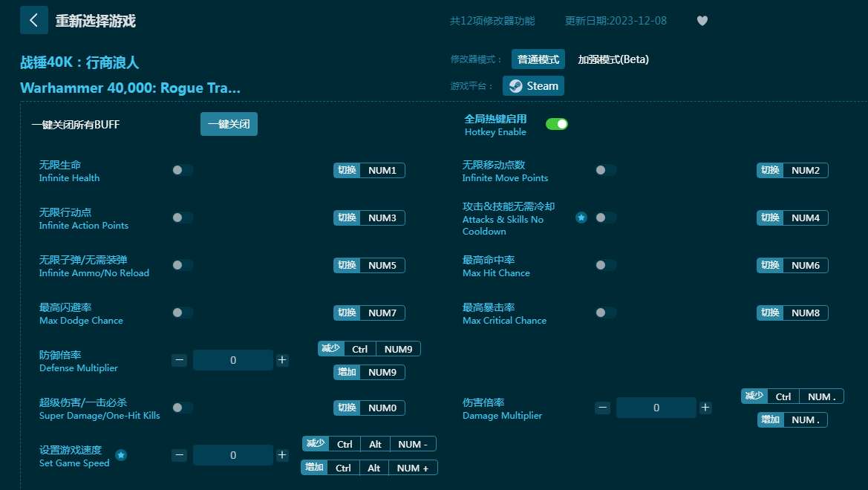
Task: Click star icon beside Attacks & Skills No Cooldown
Action: pos(581,218)
